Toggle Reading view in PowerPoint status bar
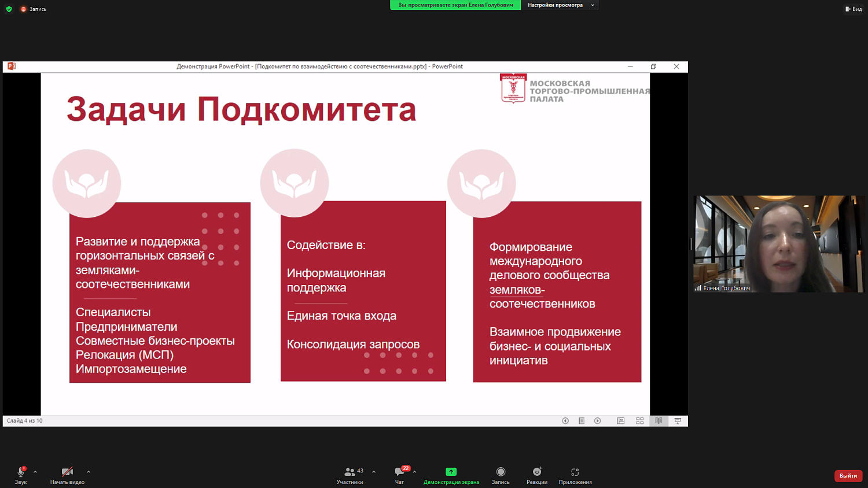 click(659, 420)
